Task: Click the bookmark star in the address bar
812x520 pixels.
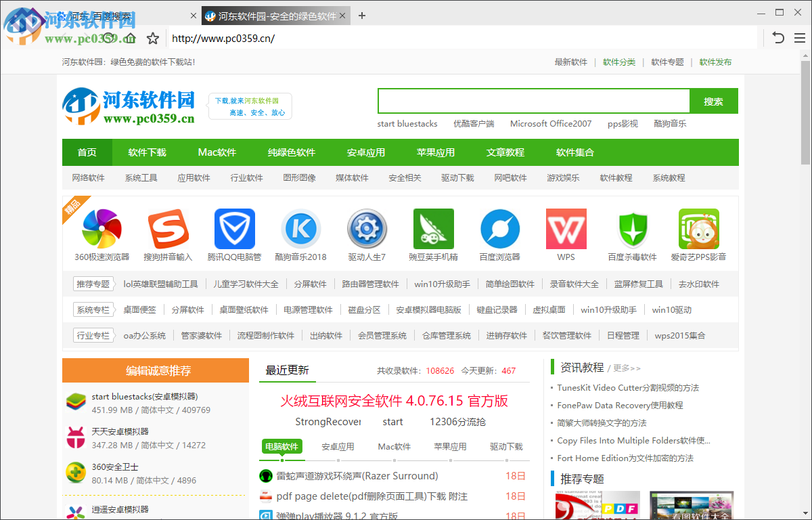Action: 153,38
